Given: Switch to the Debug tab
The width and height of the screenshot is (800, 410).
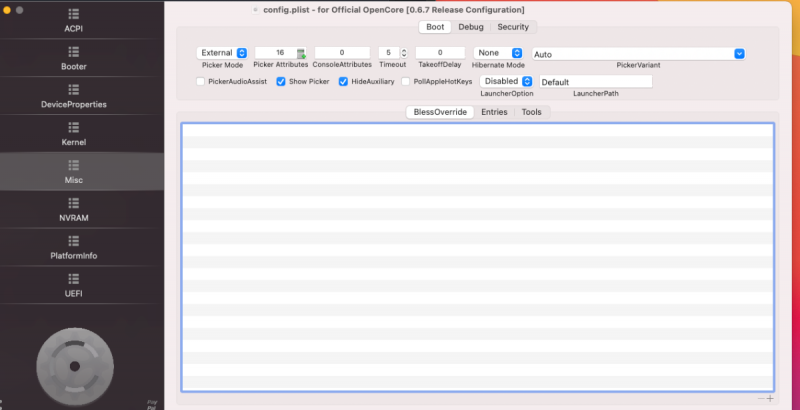Looking at the screenshot, I should pyautogui.click(x=470, y=27).
